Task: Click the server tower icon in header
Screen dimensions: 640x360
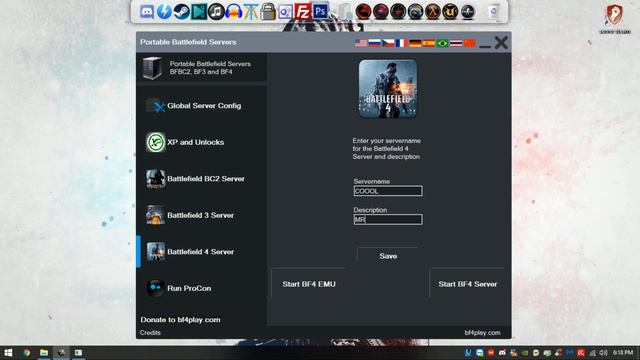Action: [153, 68]
